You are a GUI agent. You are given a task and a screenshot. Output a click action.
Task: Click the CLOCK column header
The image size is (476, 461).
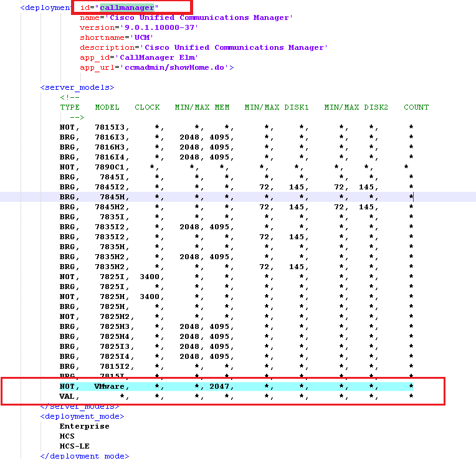tap(147, 107)
